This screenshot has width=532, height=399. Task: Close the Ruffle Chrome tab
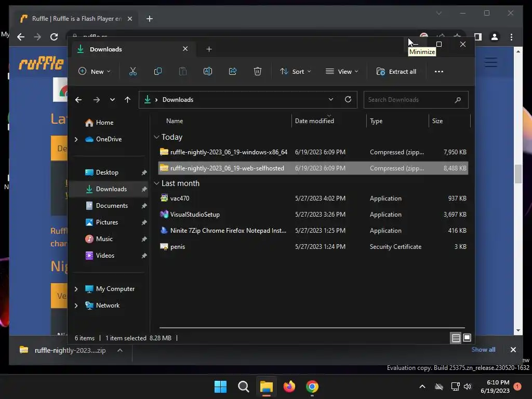[129, 19]
